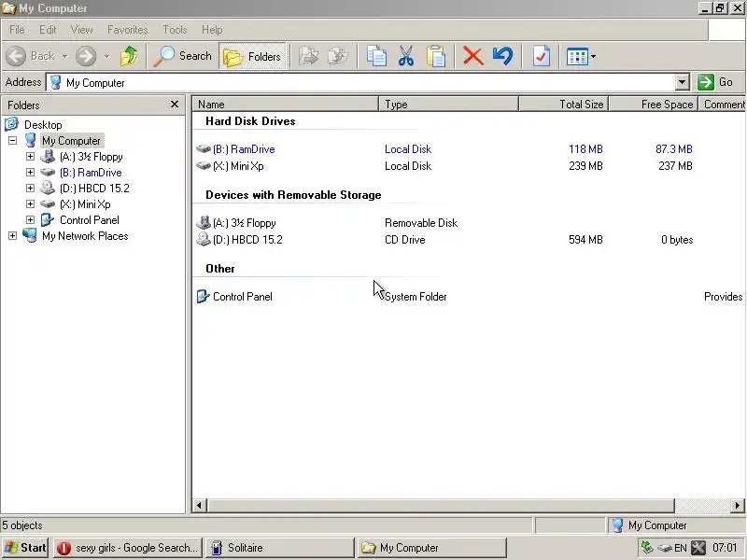
Task: Open the Search pane
Action: 183,56
